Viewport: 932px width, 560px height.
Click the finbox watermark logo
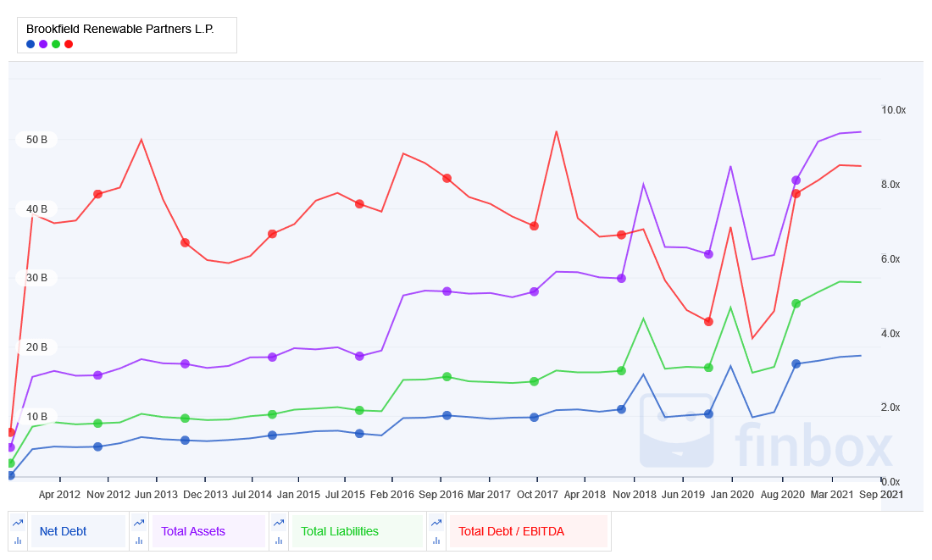click(x=766, y=432)
